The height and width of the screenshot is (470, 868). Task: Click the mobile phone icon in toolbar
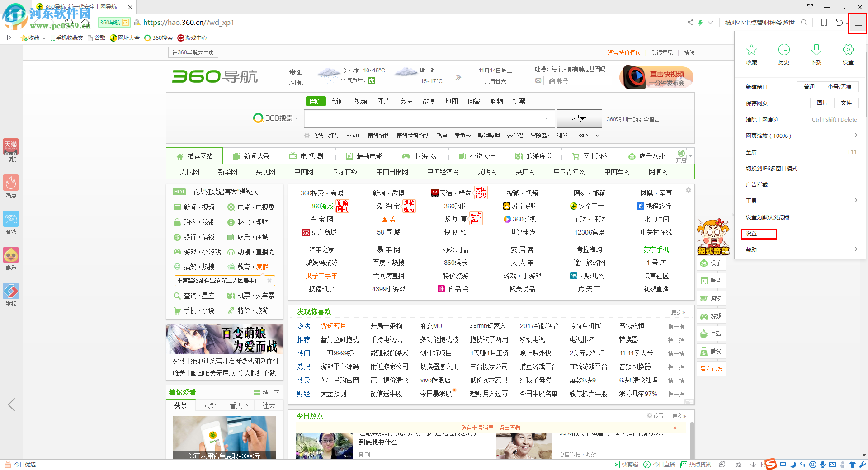pos(824,23)
